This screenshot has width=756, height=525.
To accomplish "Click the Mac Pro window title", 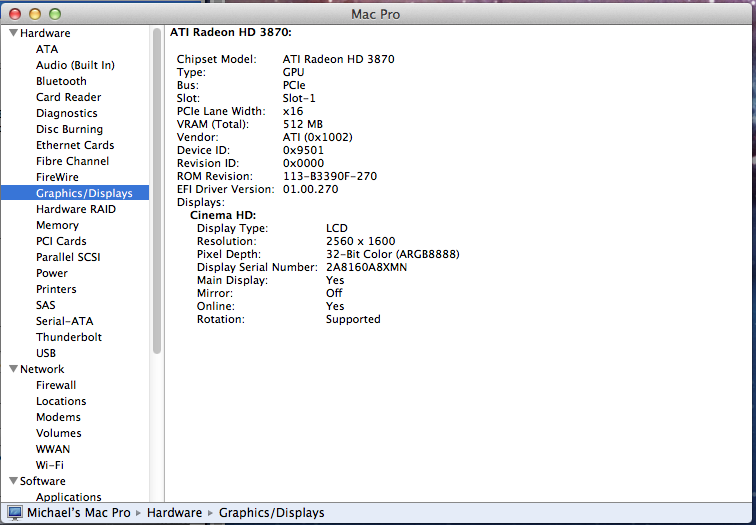I will [375, 14].
